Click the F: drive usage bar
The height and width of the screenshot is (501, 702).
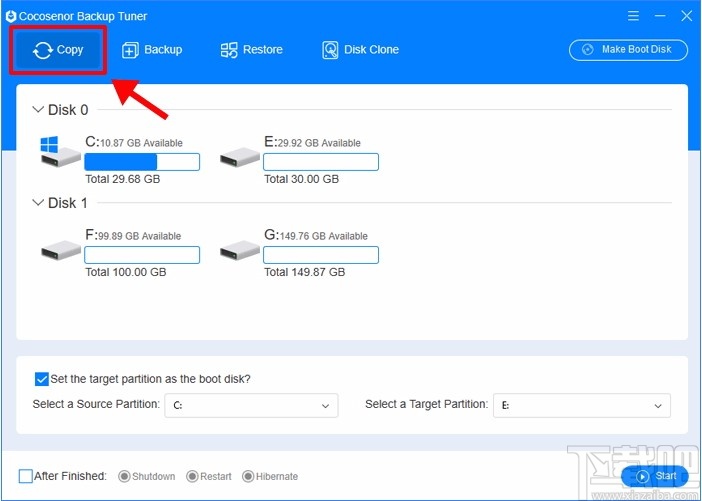(142, 255)
